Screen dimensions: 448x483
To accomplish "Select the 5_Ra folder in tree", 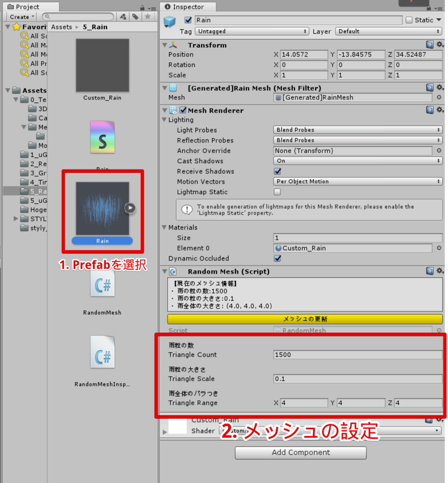I will [33, 192].
